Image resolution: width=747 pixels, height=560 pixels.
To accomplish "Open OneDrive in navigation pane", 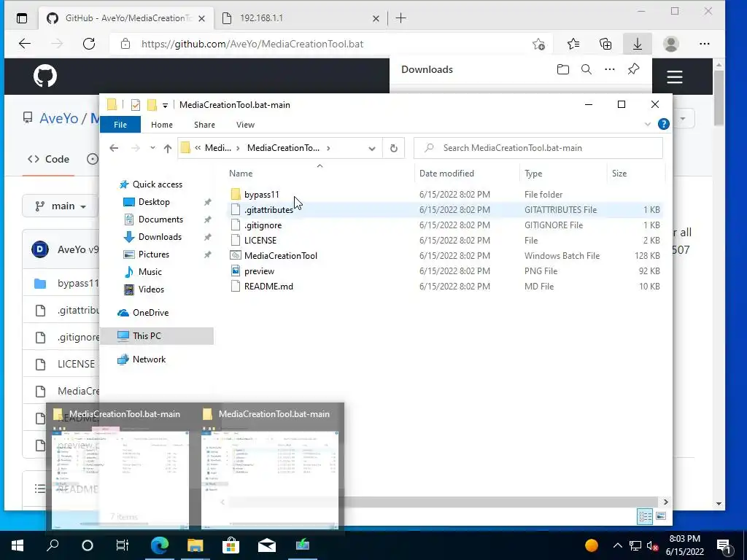I will (150, 313).
